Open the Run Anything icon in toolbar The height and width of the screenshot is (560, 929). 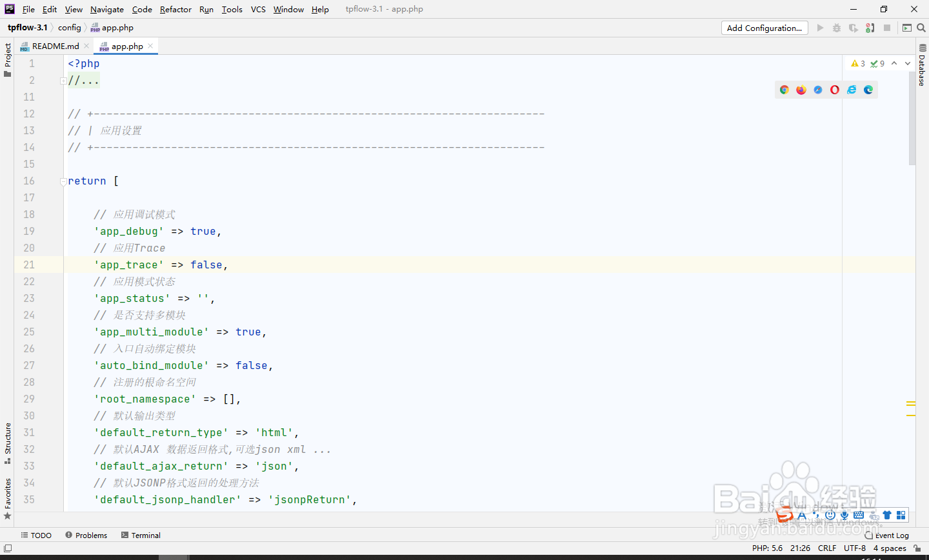click(907, 28)
